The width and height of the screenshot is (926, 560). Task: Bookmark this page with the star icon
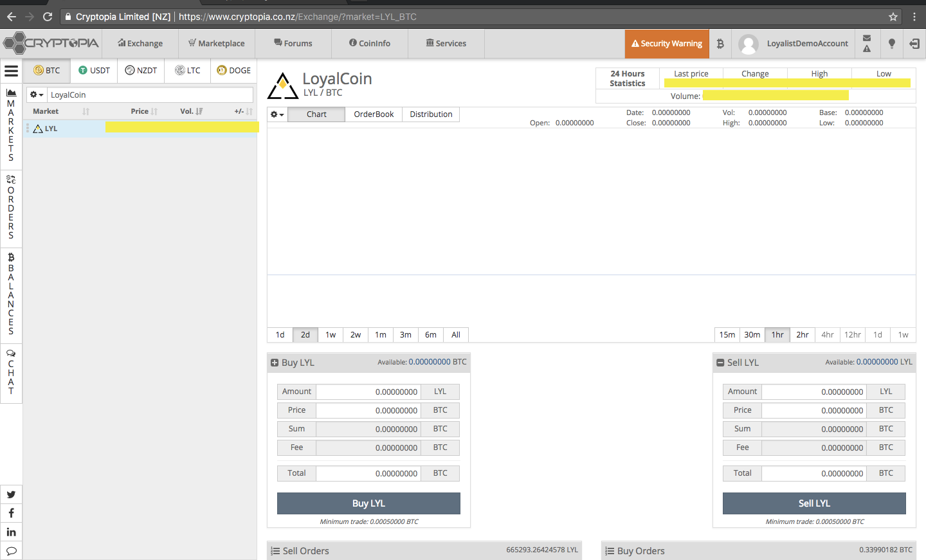coord(893,17)
